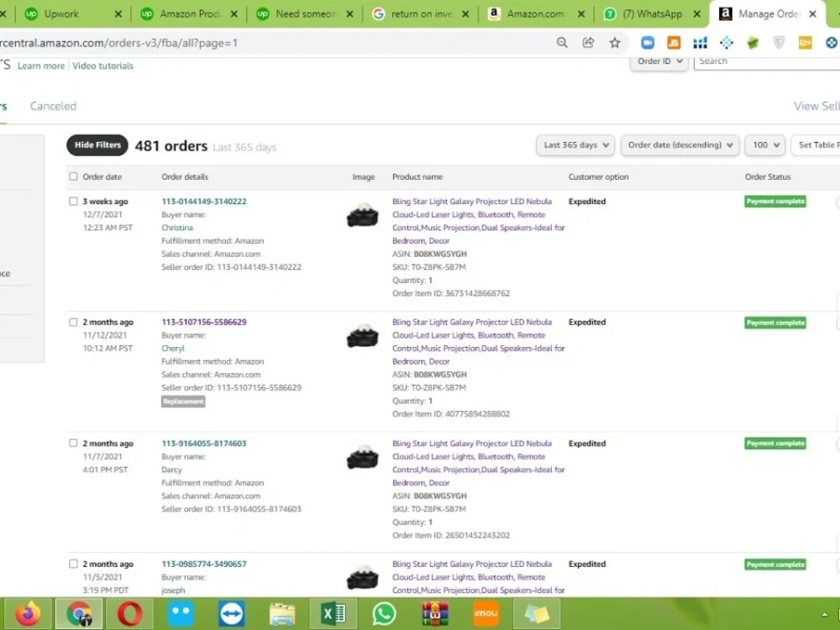Image resolution: width=840 pixels, height=630 pixels.
Task: Click the projector thumbnail in Cheryl's order
Action: [363, 336]
